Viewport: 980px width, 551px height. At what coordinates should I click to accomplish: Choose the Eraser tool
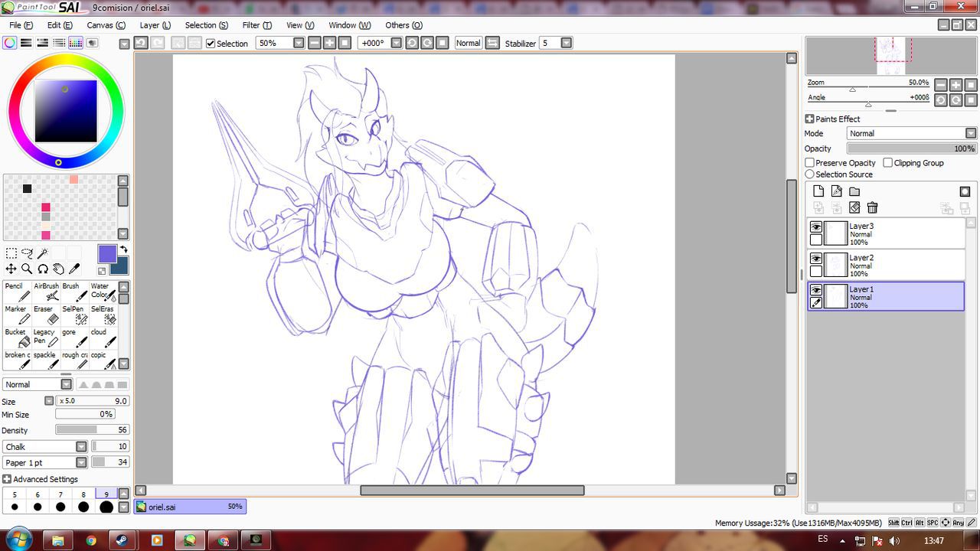click(x=46, y=315)
